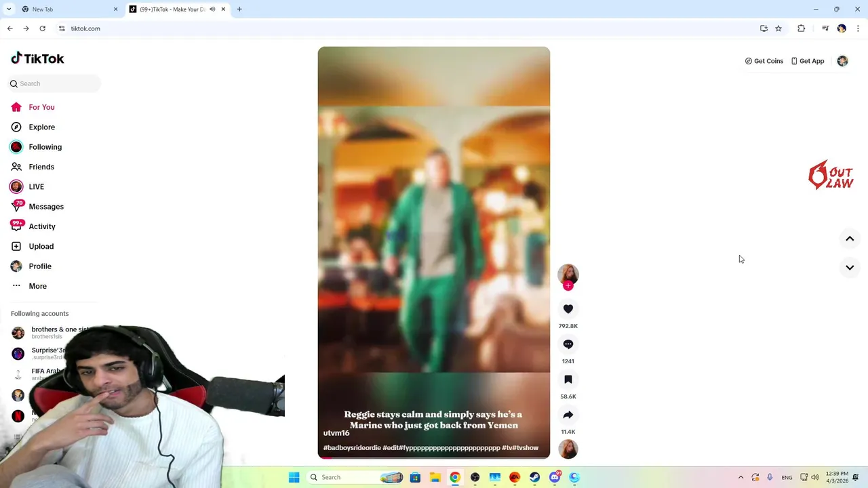Open the Explore page

coord(33,127)
